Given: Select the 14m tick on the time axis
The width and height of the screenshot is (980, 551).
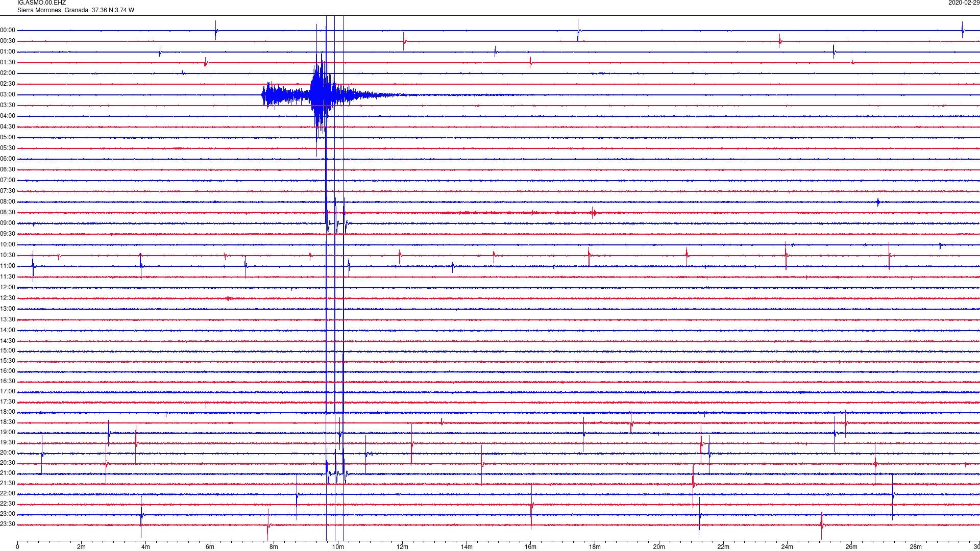Looking at the screenshot, I should 467,547.
